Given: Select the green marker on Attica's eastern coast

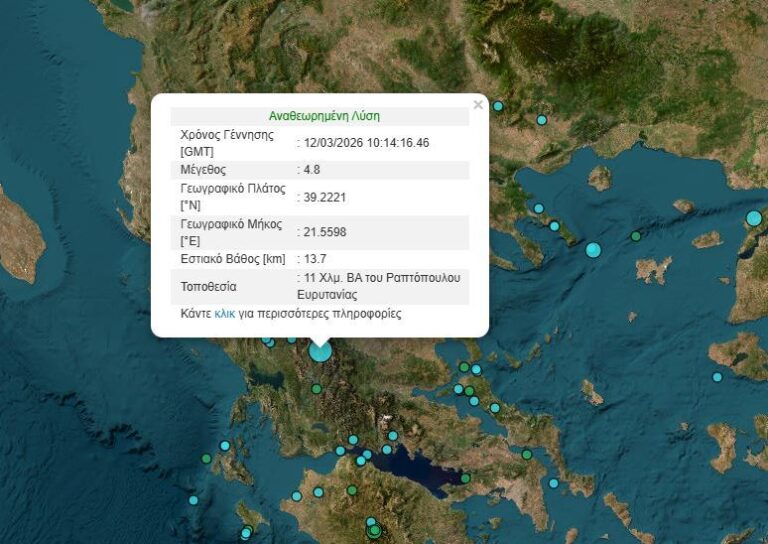Looking at the screenshot, I should coord(527,454).
